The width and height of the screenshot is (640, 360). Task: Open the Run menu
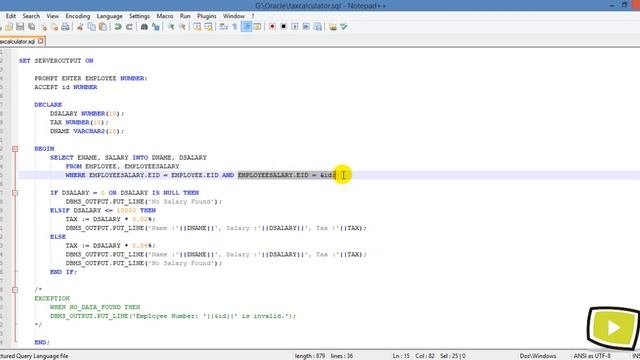(185, 16)
